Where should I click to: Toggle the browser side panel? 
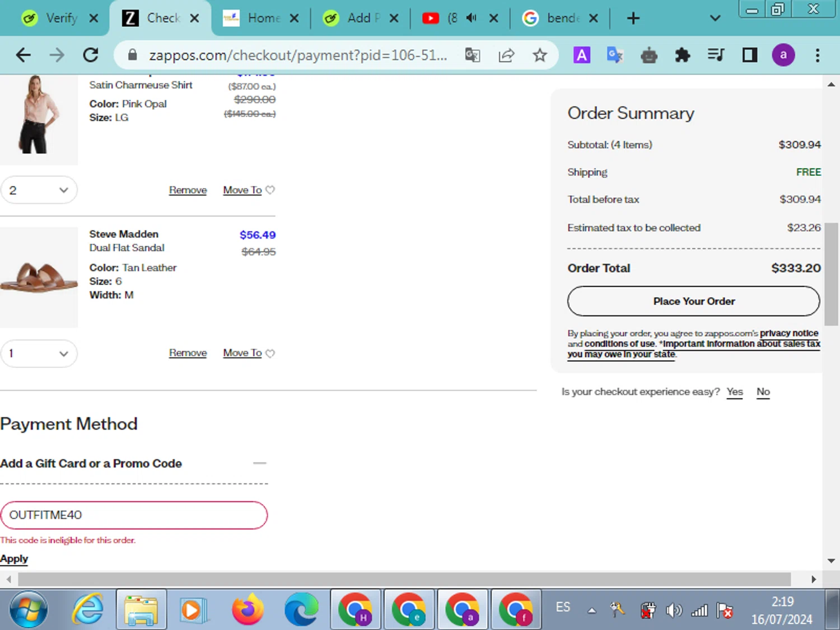[x=750, y=55]
